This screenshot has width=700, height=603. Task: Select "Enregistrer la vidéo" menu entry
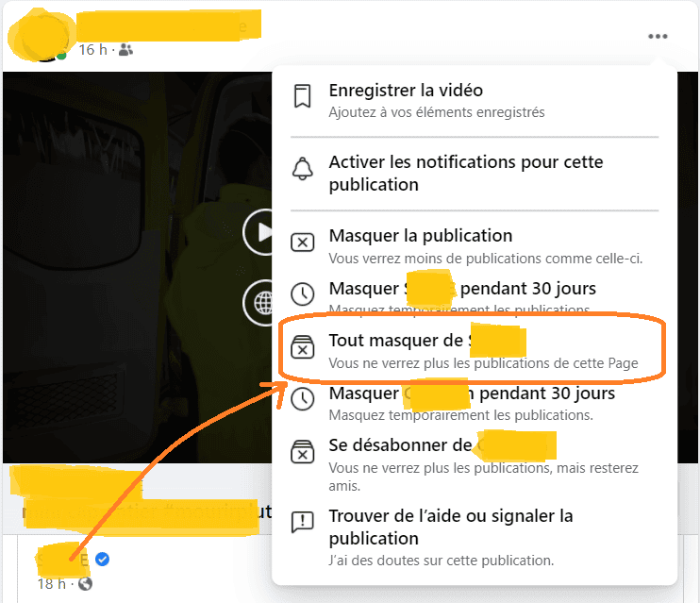pyautogui.click(x=406, y=91)
